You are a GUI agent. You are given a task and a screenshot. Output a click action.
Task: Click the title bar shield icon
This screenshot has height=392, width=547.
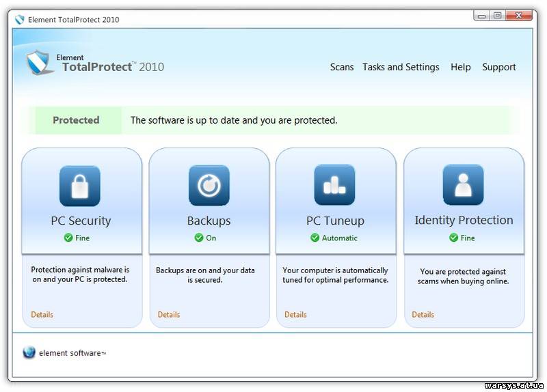[20, 20]
